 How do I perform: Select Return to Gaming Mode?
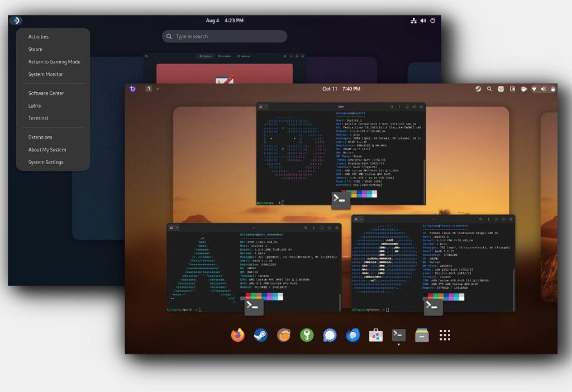[54, 62]
